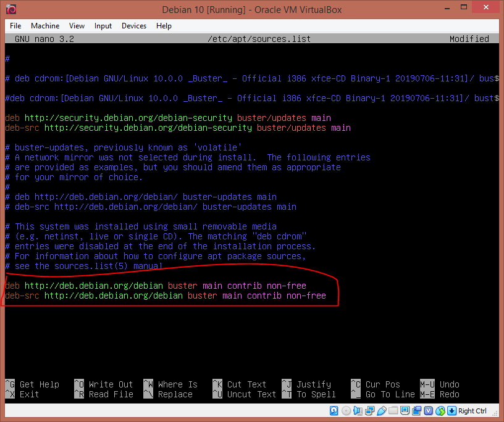Screen dimensions: 504x422
Task: Click the '# entries were disabled' comment line
Action: (161, 246)
